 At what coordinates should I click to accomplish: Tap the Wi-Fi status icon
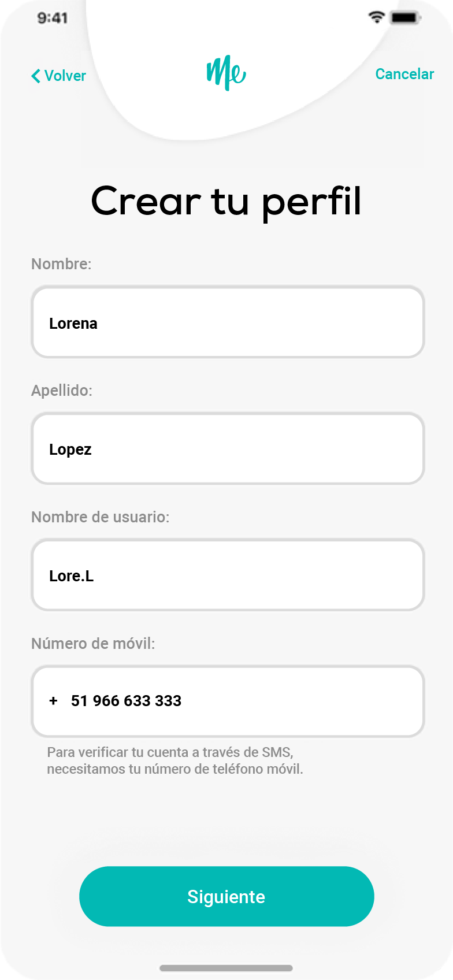pos(376,17)
